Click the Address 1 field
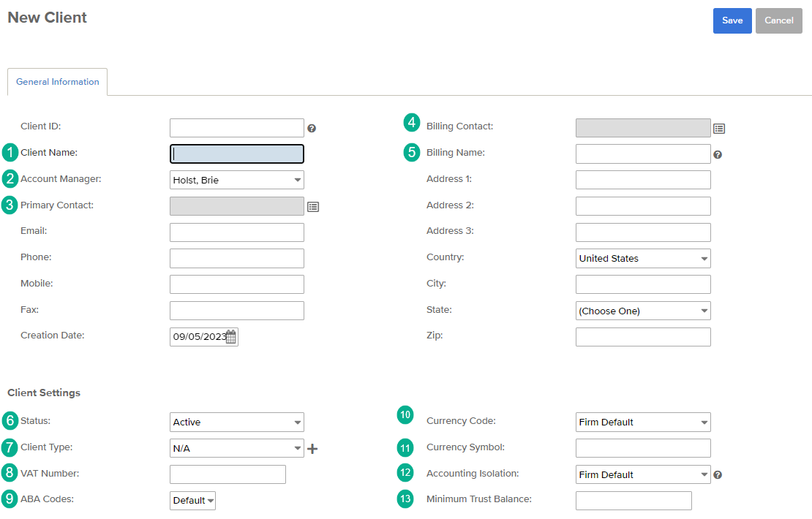 point(643,180)
